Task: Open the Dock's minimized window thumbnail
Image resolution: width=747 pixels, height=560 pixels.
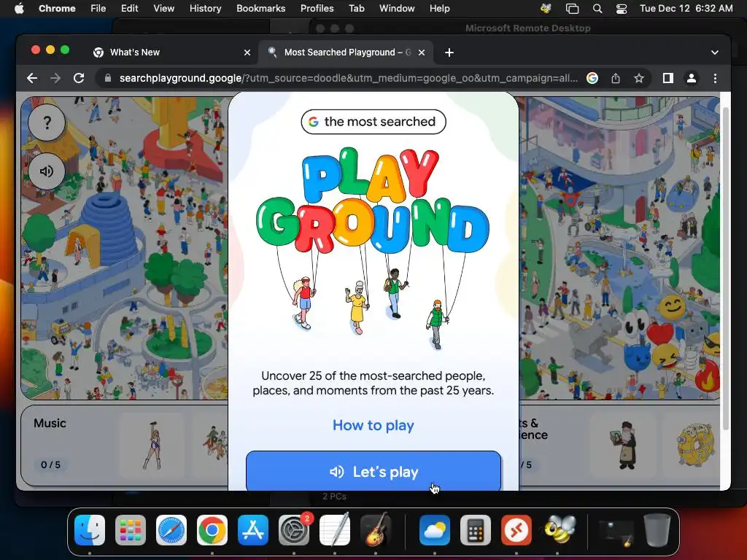Action: pyautogui.click(x=616, y=532)
